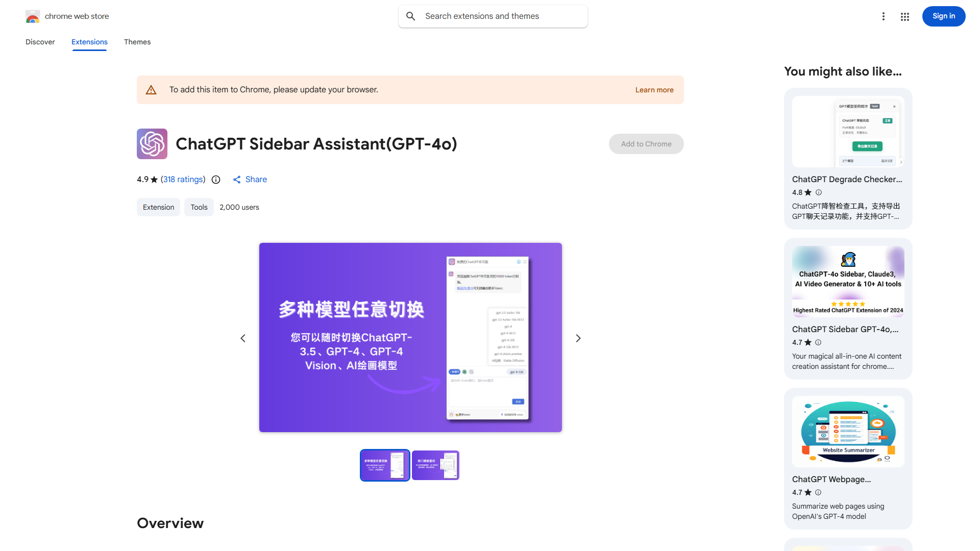Viewport: 980px width, 551px height.
Task: Click the search extensions input field
Action: pos(493,16)
